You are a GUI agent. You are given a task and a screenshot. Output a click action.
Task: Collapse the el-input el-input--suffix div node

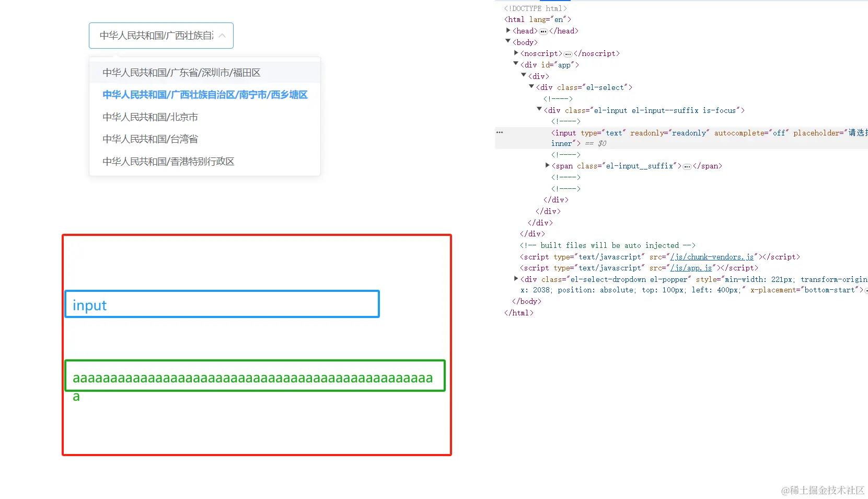pyautogui.click(x=539, y=109)
